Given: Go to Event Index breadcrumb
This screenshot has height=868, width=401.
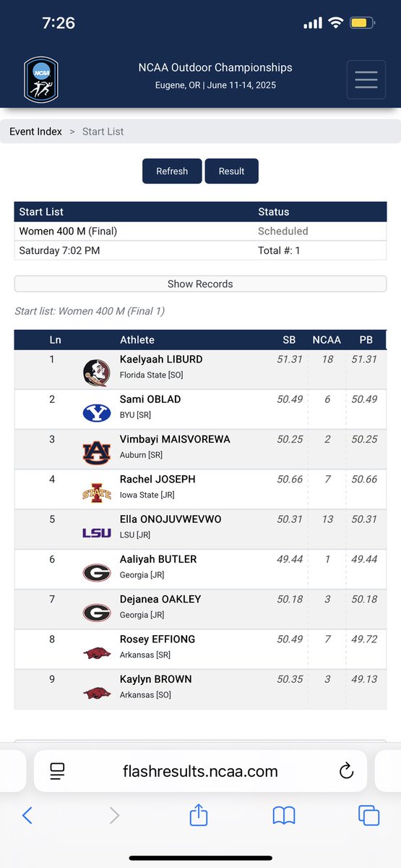Looking at the screenshot, I should tap(35, 132).
